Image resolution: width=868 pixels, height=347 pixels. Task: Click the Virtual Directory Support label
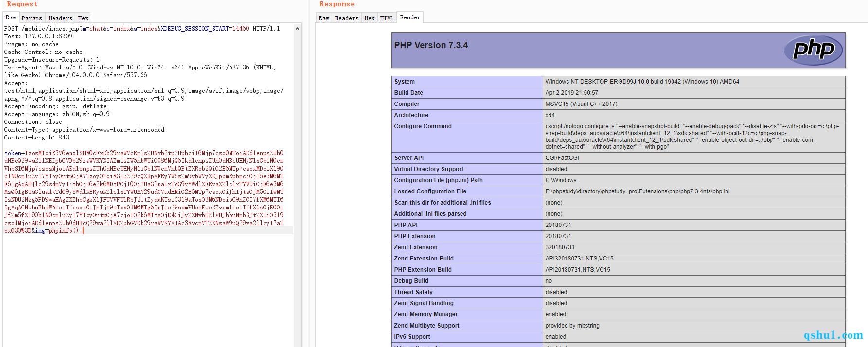pyautogui.click(x=429, y=169)
